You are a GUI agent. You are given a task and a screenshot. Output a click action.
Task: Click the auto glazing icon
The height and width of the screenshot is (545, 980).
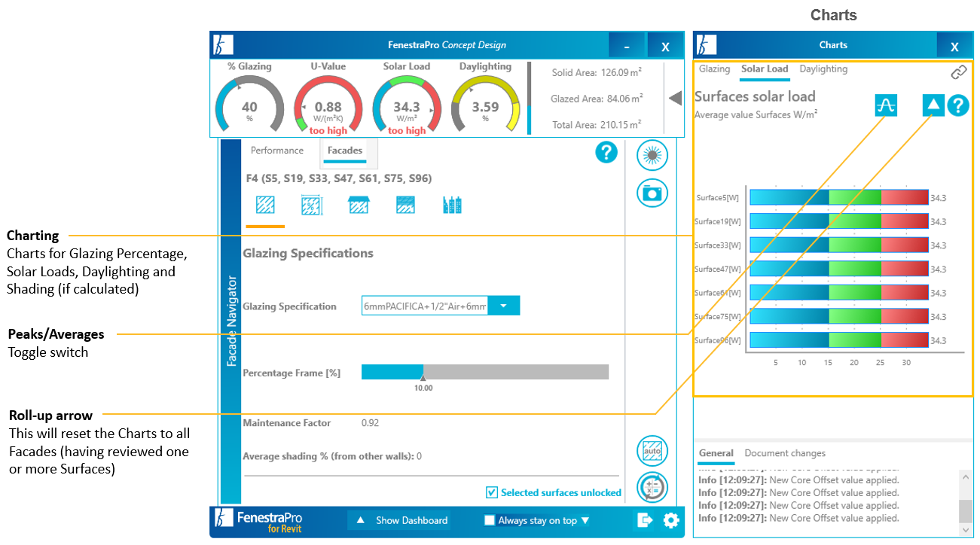coord(652,451)
